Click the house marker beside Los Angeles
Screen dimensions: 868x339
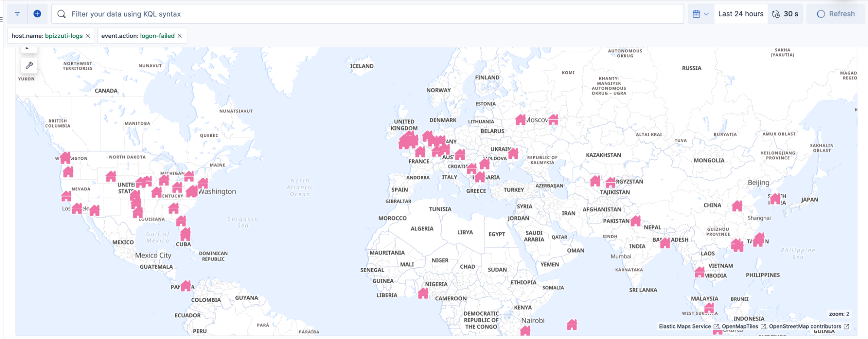click(x=77, y=208)
